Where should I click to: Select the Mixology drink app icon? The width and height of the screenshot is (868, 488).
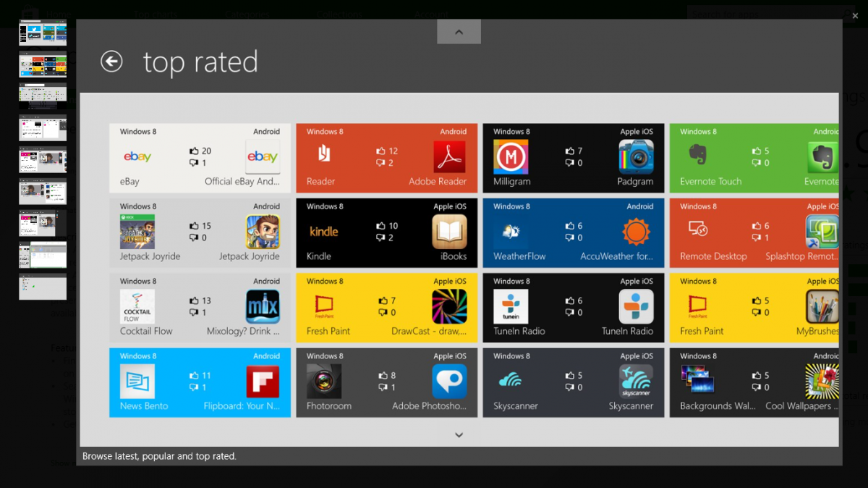coord(263,306)
